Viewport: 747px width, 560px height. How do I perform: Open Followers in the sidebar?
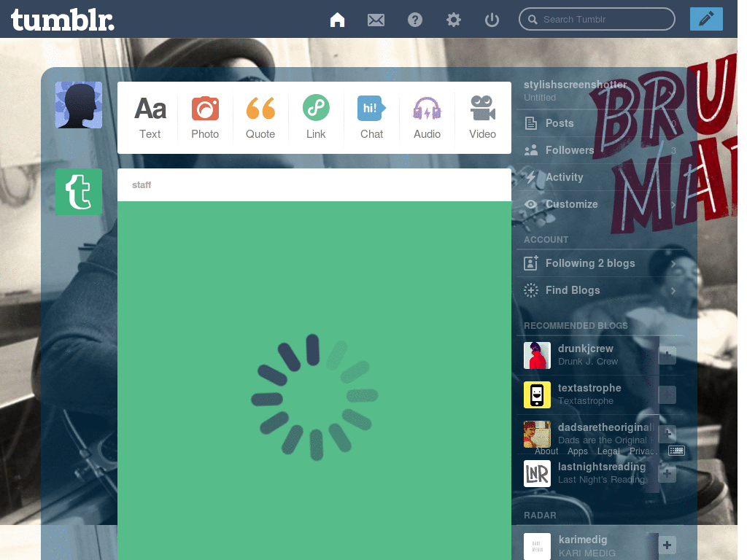(600, 150)
